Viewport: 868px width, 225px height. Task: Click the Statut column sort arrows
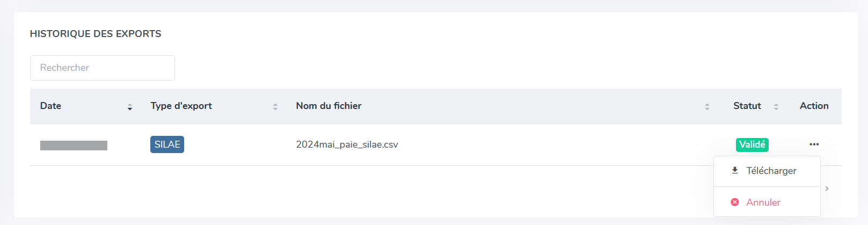[x=776, y=107]
